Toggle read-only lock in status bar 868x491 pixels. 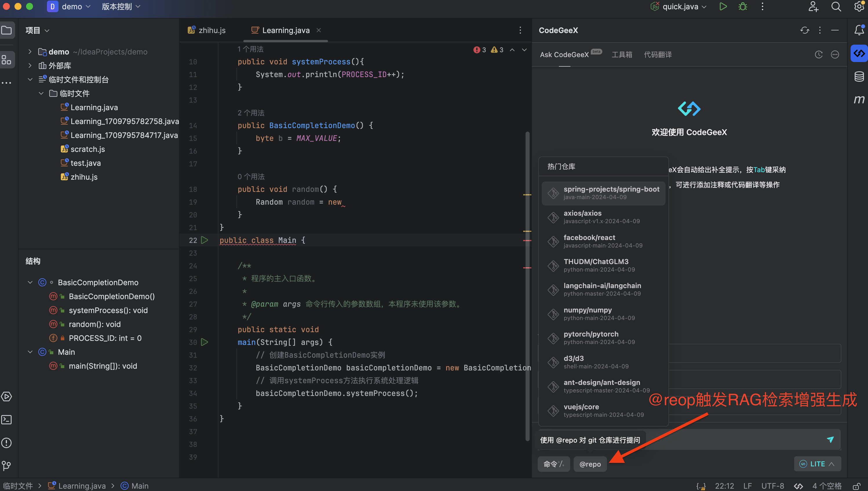point(856,486)
